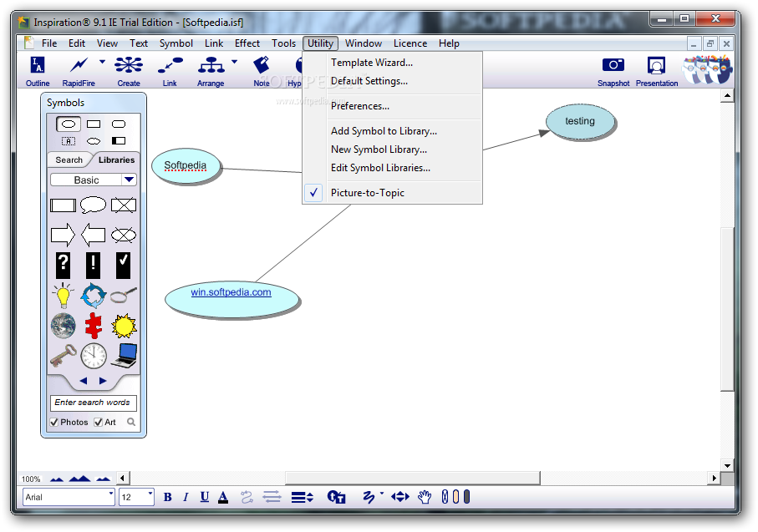Go to next symbol page arrow
This screenshot has width=758, height=532.
103,381
